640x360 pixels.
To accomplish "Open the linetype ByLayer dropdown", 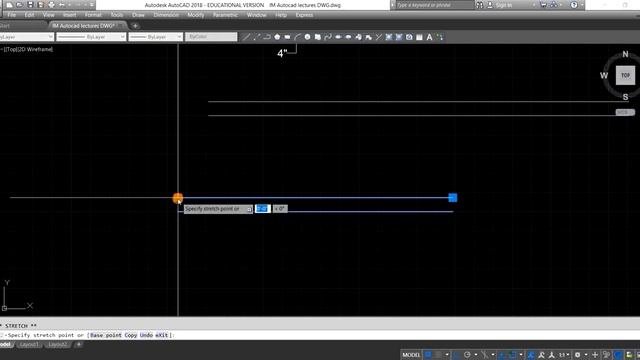I will (91, 37).
